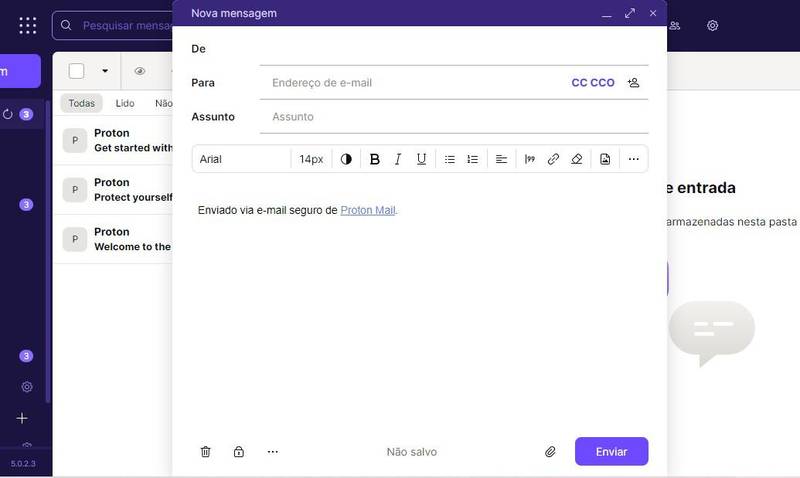Click the sidebar refresh icon
This screenshot has width=800, height=478.
pos(8,114)
